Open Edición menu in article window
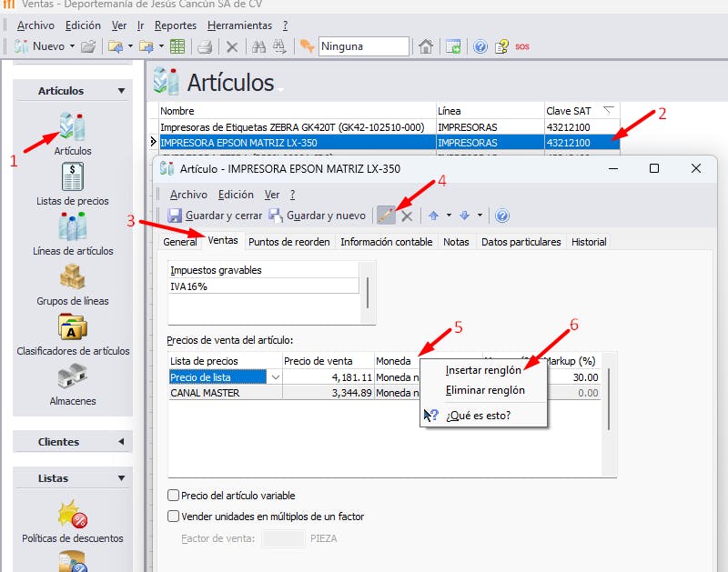Viewport: 728px width, 572px height. click(236, 195)
